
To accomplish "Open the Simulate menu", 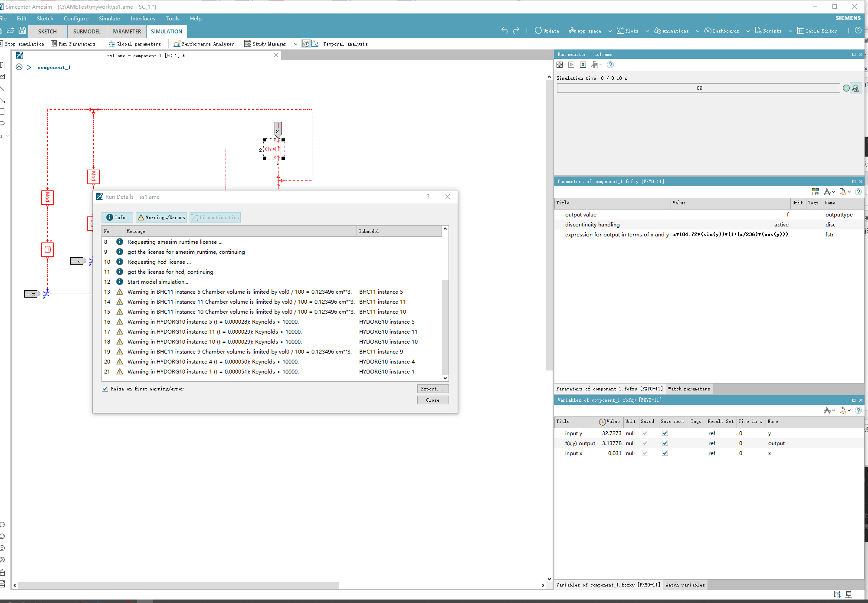I will [109, 18].
